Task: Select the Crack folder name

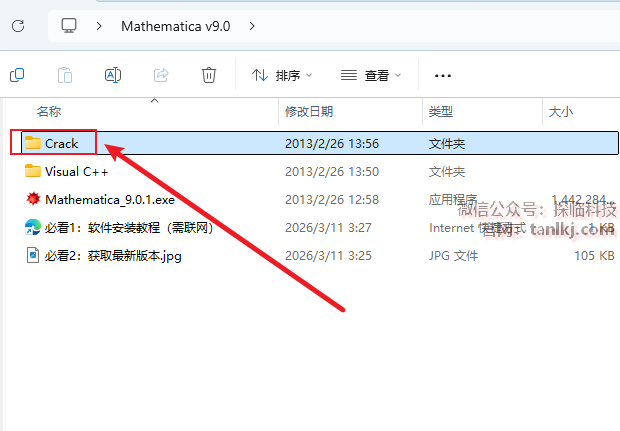Action: (x=62, y=143)
